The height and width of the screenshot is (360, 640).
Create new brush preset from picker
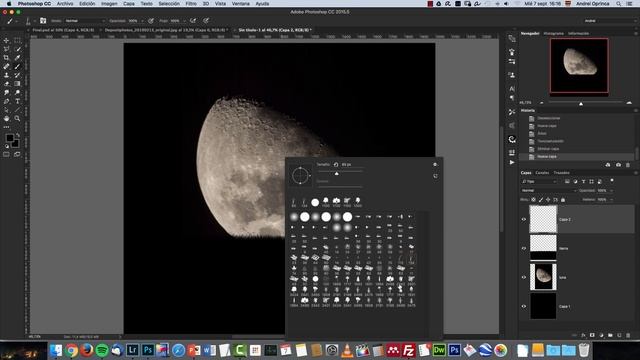[x=436, y=176]
